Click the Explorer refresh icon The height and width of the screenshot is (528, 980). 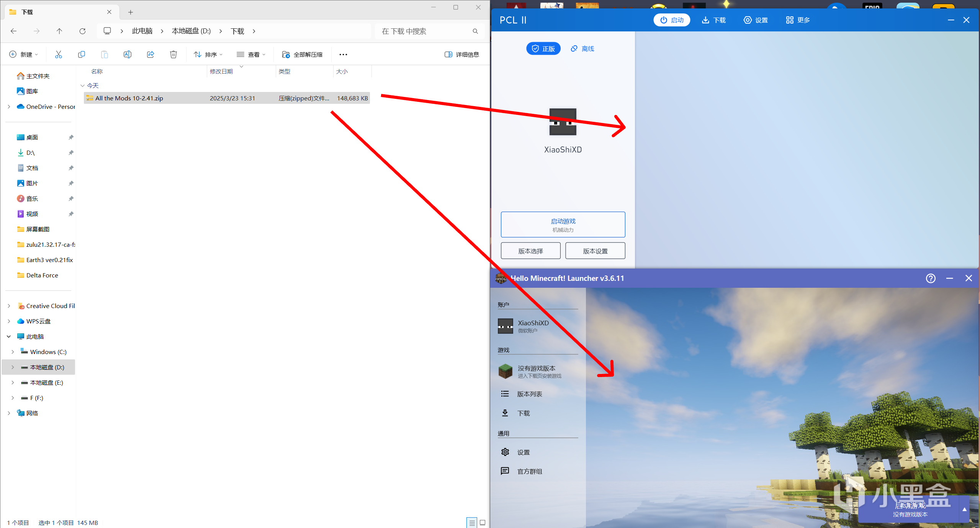pyautogui.click(x=82, y=31)
